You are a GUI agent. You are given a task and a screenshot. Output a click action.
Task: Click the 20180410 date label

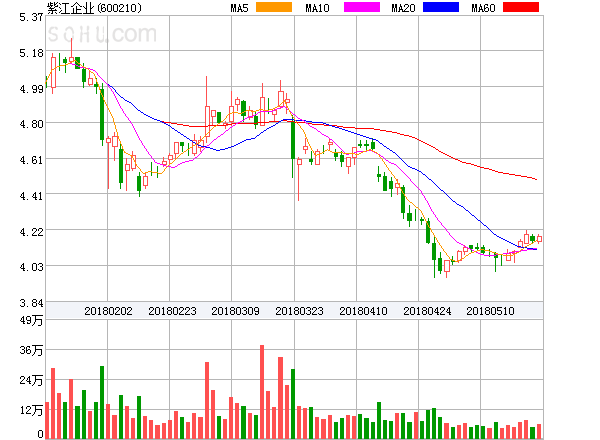363,311
